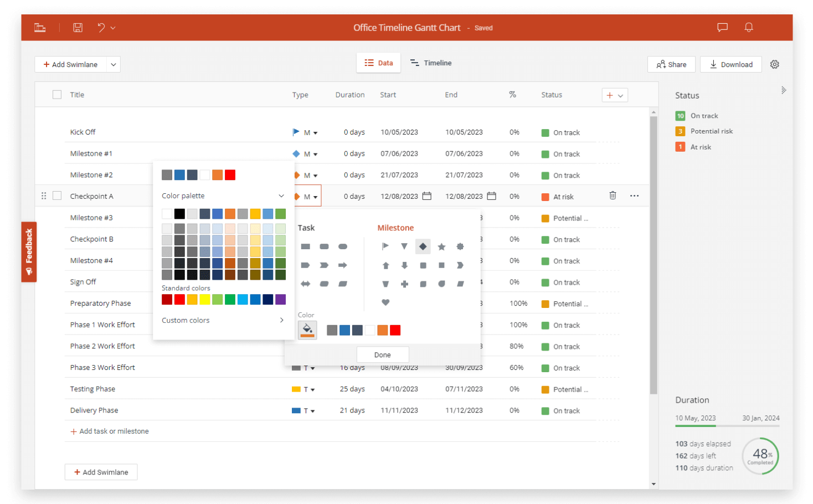Screen dimensions: 813x504
Task: Open the ellipsis menu for Checkpoint A
Action: point(634,196)
